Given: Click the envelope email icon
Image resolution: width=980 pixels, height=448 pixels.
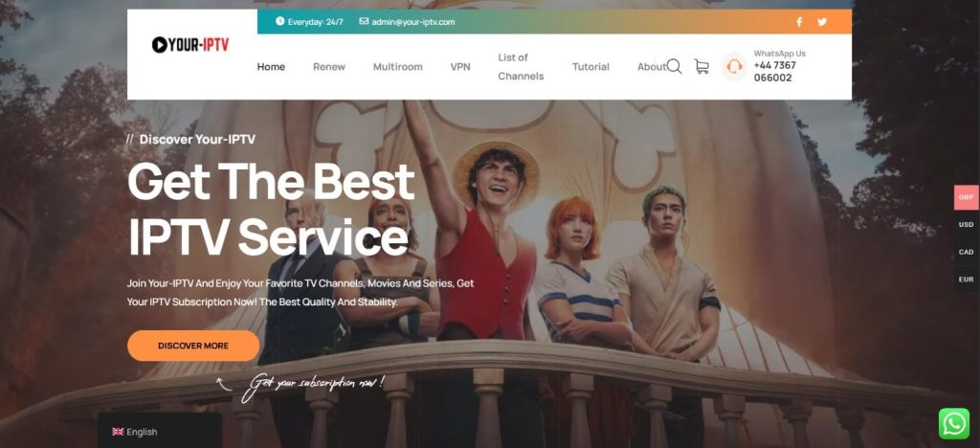Looking at the screenshot, I should pyautogui.click(x=364, y=21).
